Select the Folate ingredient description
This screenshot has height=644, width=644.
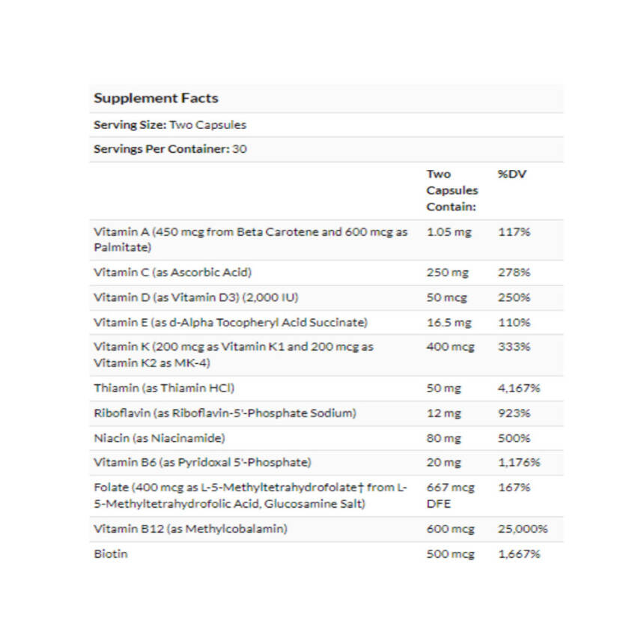[250, 496]
